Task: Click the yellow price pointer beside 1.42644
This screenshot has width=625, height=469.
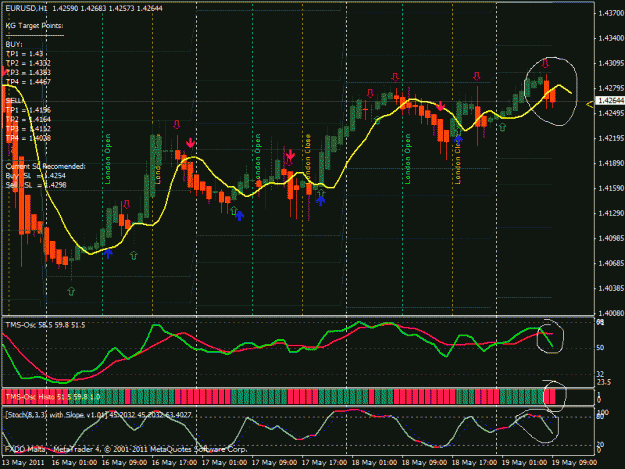Action: 590,104
